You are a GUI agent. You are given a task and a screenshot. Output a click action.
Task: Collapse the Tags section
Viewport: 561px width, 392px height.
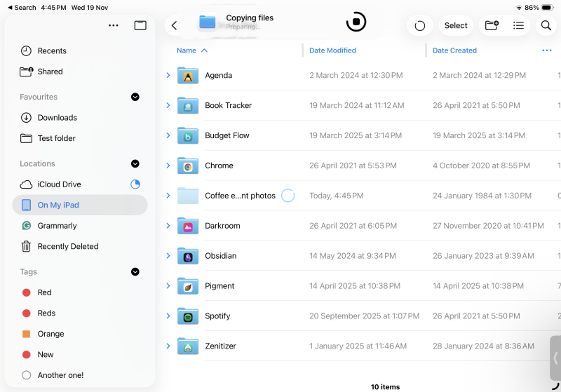(135, 272)
